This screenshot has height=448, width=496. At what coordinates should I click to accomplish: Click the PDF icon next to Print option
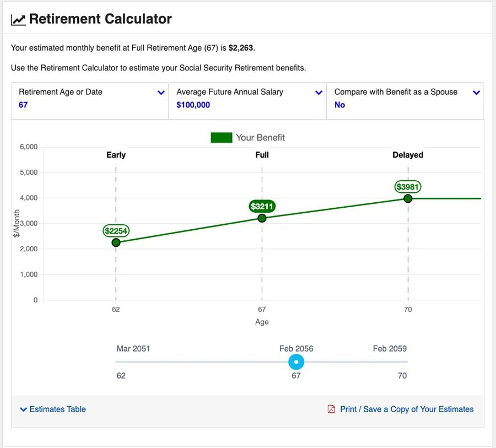331,409
